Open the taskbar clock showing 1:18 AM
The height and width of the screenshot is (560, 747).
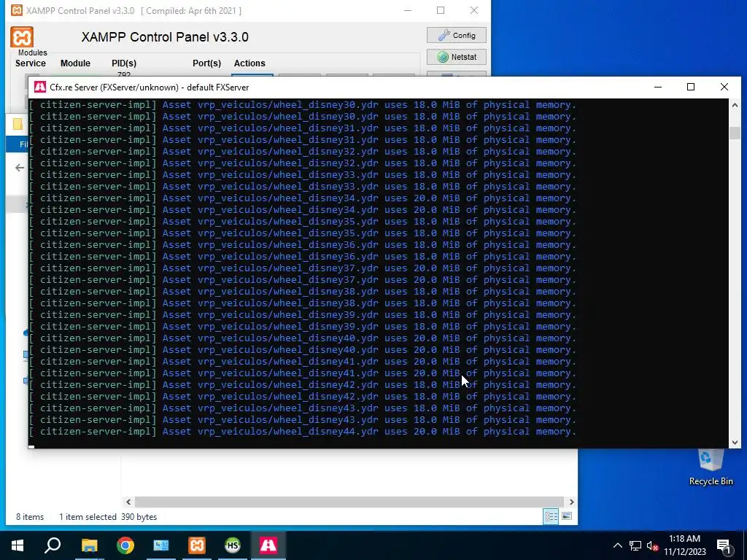684,545
